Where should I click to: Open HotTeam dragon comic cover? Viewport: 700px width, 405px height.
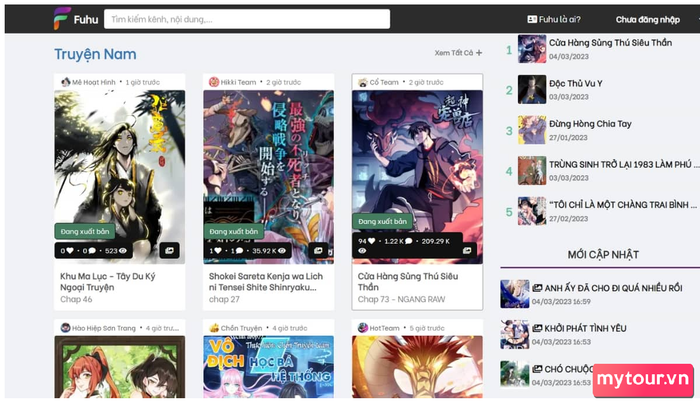point(417,367)
